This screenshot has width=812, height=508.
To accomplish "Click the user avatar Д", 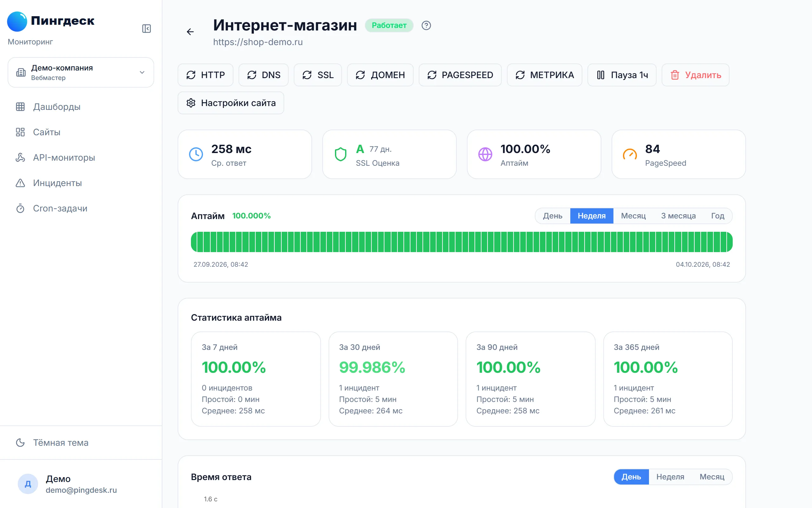I will click(28, 484).
